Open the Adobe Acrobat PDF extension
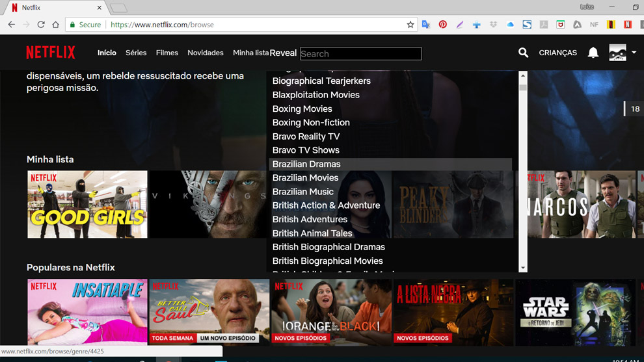Image resolution: width=644 pixels, height=362 pixels. pyautogui.click(x=544, y=25)
